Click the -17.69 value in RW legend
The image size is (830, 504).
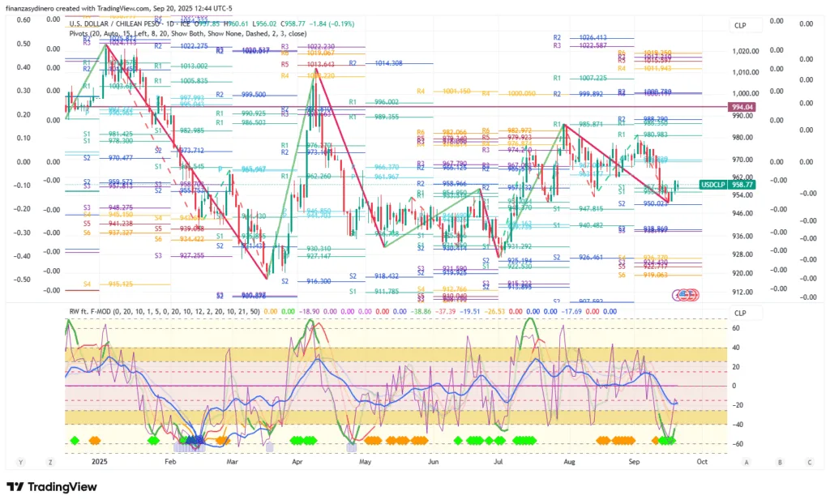click(570, 311)
